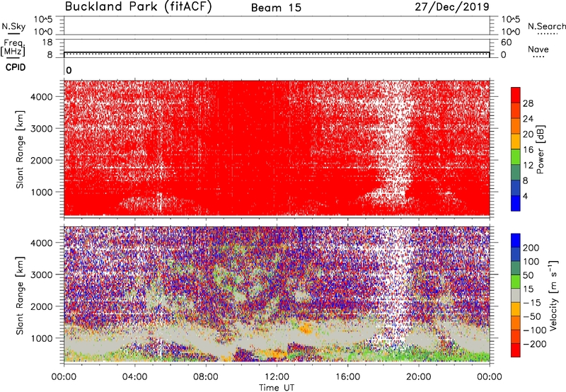Click the 'Beam 15' label
This screenshot has width=566, height=392.
[276, 8]
